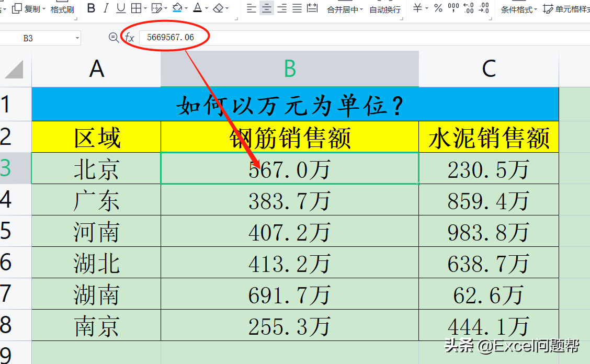Viewport: 590px width, 364px height.
Task: Open alignment settings dialog launcher
Action: pyautogui.click(x=402, y=18)
